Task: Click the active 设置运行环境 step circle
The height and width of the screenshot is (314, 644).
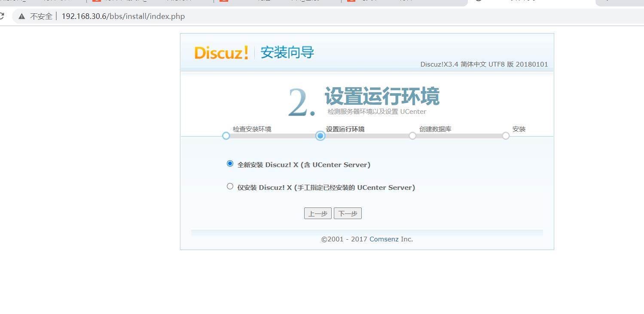Action: click(320, 136)
